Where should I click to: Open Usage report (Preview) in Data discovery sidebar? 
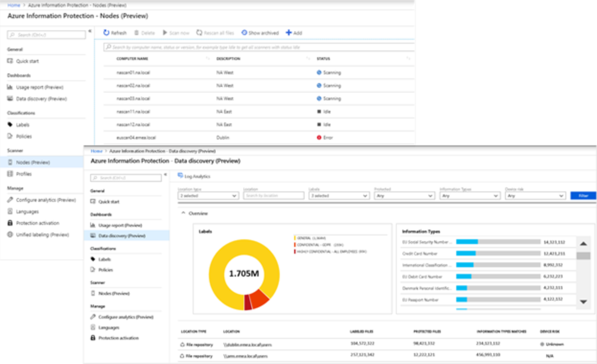120,225
